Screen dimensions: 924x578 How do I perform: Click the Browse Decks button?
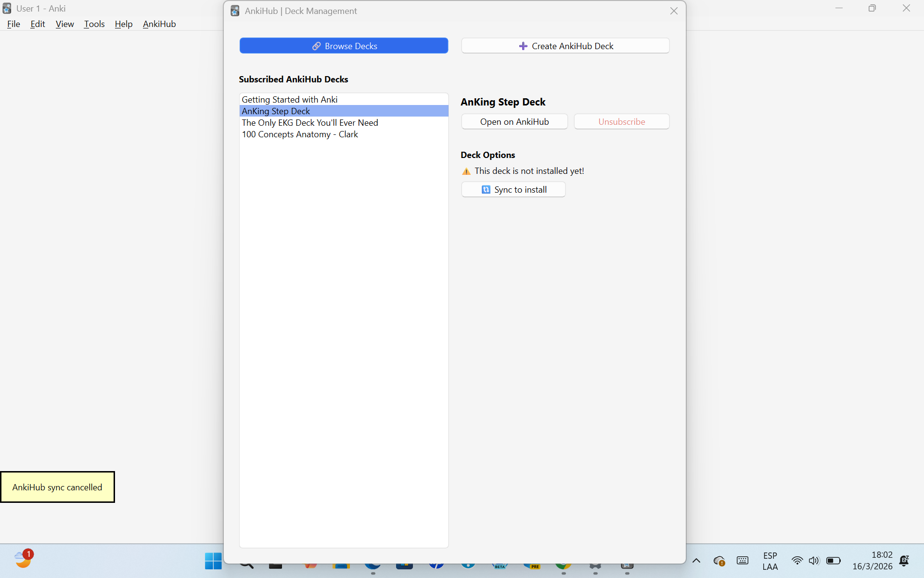click(344, 46)
